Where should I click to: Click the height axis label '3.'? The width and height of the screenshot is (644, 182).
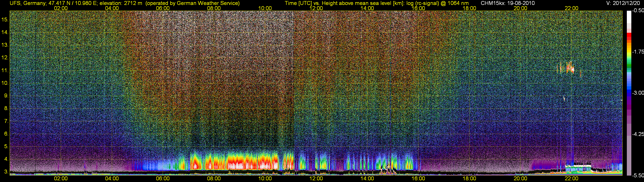pyautogui.click(x=6, y=172)
